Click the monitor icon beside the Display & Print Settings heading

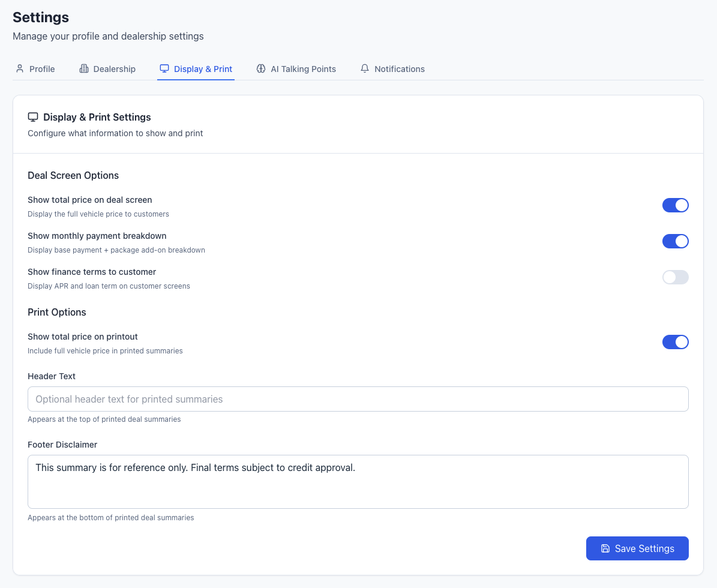33,117
